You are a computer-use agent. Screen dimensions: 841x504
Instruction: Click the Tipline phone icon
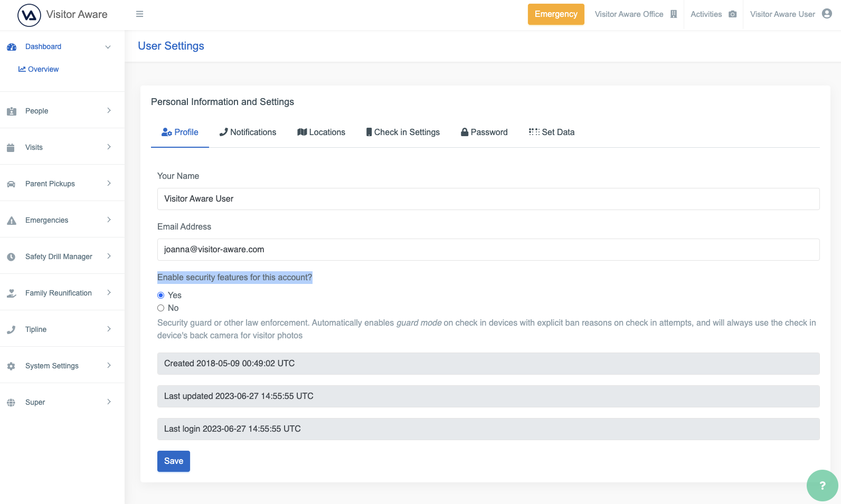click(x=11, y=330)
